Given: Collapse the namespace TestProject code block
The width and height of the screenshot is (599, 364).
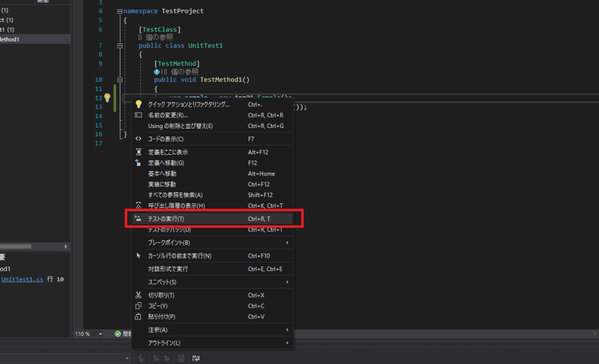Looking at the screenshot, I should (119, 11).
